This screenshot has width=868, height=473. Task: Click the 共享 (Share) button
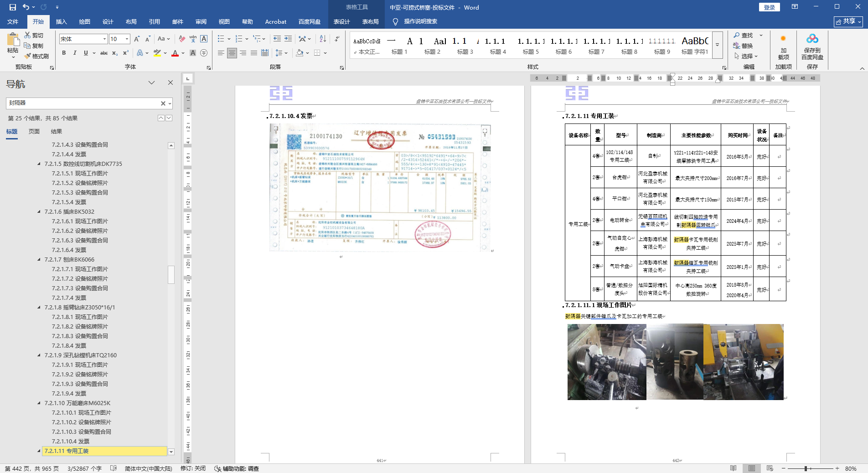[848, 21]
